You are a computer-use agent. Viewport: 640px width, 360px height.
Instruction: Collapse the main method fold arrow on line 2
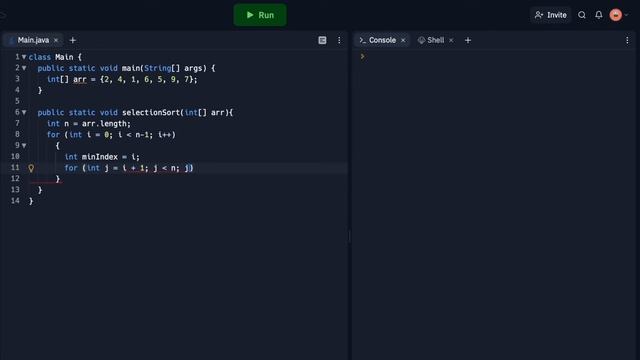[x=24, y=68]
